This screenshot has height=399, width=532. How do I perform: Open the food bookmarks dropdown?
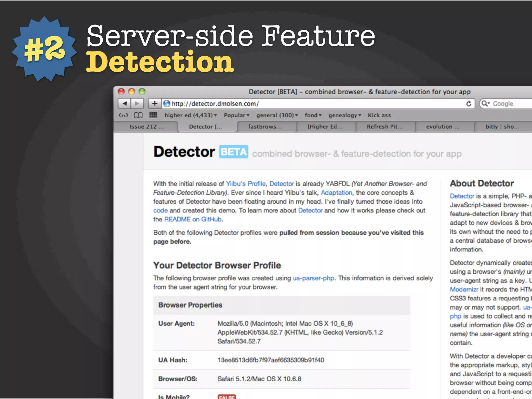(313, 115)
